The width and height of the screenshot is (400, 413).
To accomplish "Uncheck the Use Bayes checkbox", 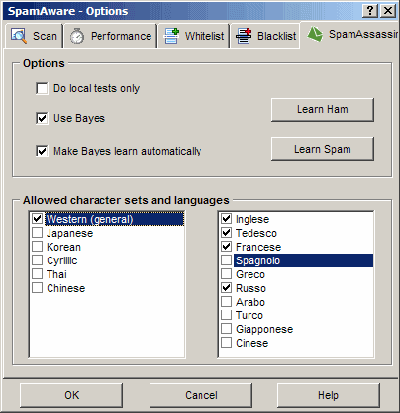I will tap(42, 118).
